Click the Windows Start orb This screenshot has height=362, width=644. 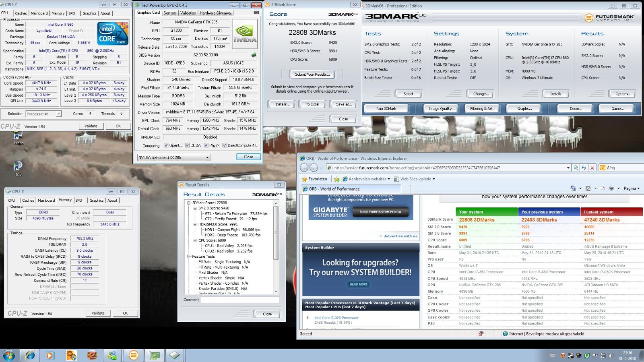point(9,355)
